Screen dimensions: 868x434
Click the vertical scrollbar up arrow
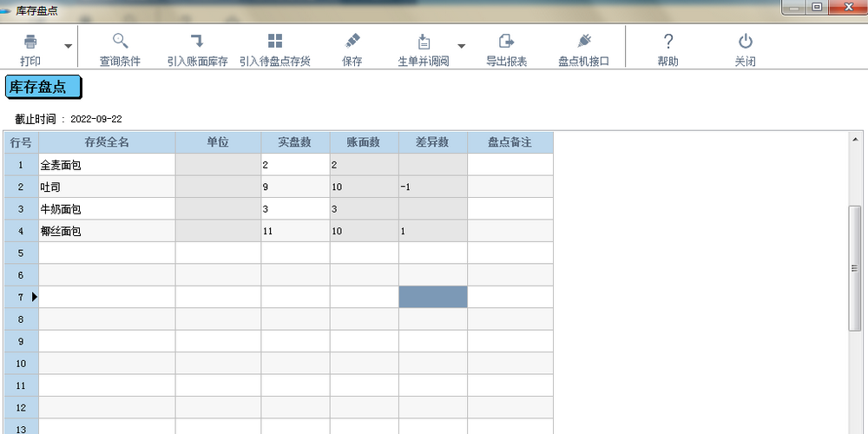tap(855, 139)
